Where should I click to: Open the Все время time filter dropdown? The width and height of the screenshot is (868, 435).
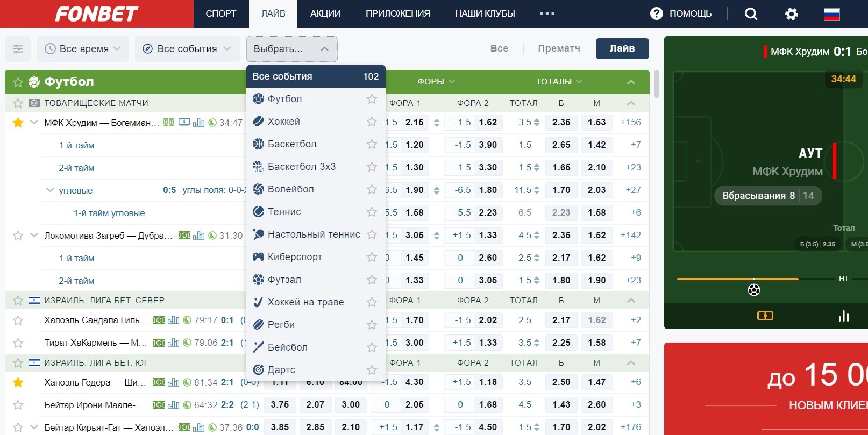[x=83, y=49]
